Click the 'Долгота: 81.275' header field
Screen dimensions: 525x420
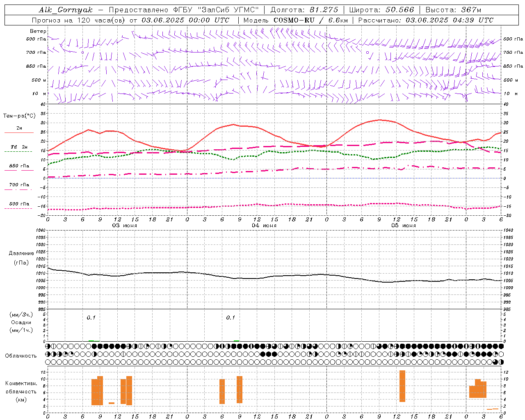[x=304, y=10]
